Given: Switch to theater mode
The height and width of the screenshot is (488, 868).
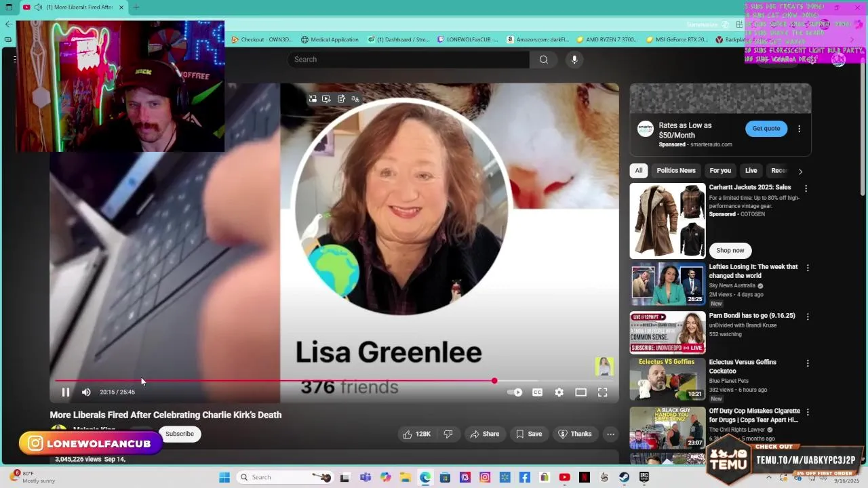Looking at the screenshot, I should coord(580,392).
